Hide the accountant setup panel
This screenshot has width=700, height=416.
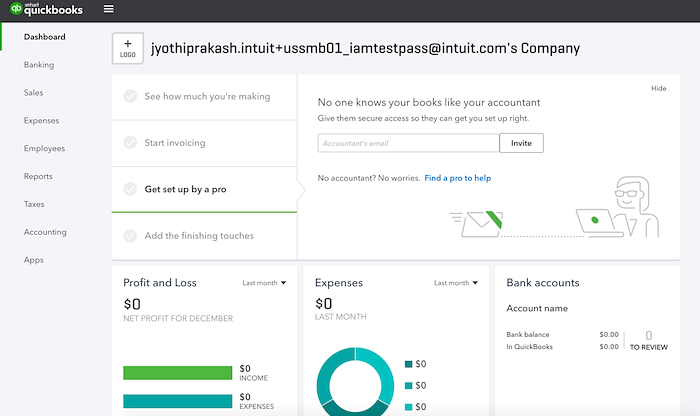[658, 88]
